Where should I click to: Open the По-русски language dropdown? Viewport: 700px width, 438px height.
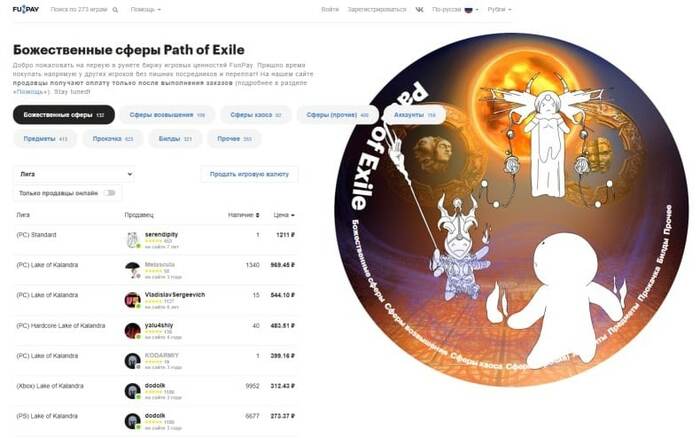click(455, 9)
